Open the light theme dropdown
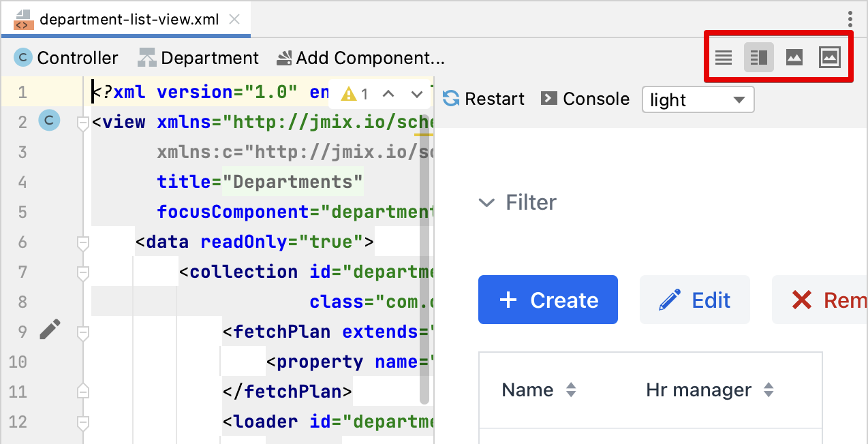The width and height of the screenshot is (868, 444). click(698, 99)
